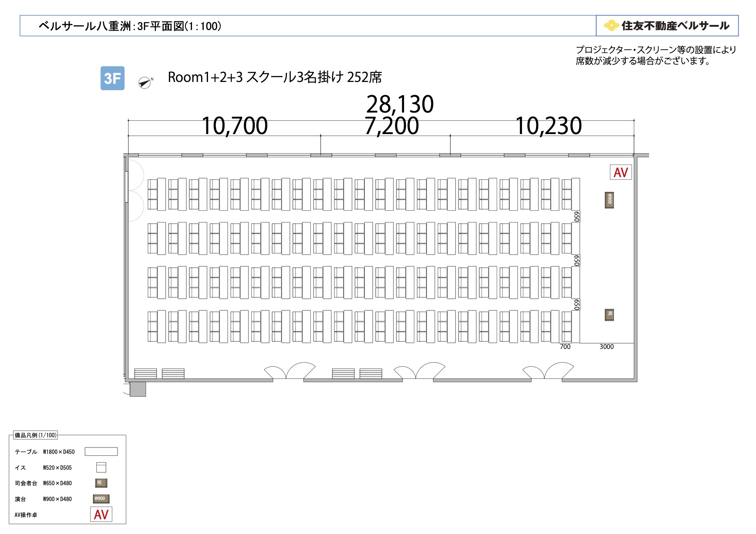Viewport: 756px width, 534px height.
Task: Click the Sumitomo Bellesalle logo
Action: (667, 26)
